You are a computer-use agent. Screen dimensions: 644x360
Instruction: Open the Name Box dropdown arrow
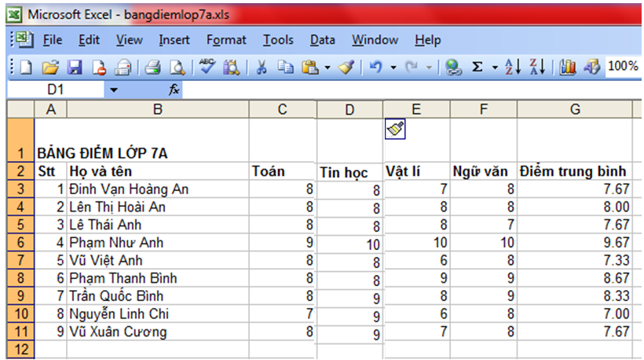pos(113,90)
